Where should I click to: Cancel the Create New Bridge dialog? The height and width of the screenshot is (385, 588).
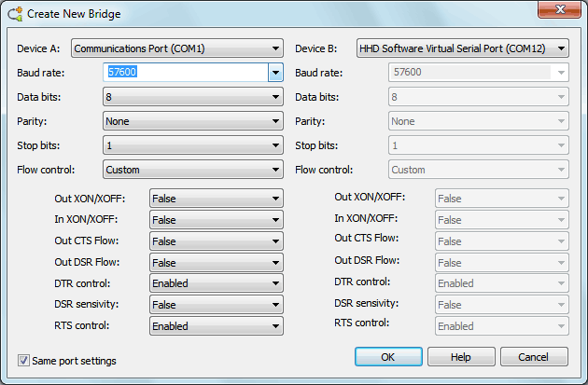pos(534,357)
